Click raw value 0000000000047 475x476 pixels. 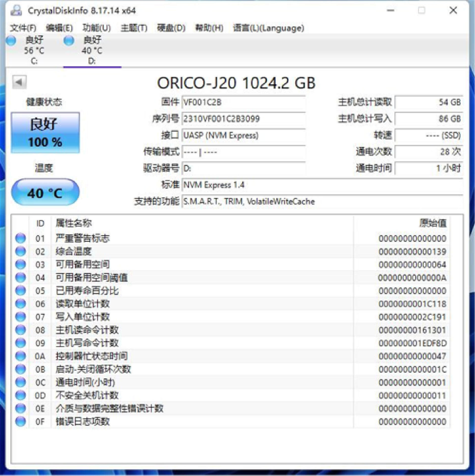[x=412, y=356]
